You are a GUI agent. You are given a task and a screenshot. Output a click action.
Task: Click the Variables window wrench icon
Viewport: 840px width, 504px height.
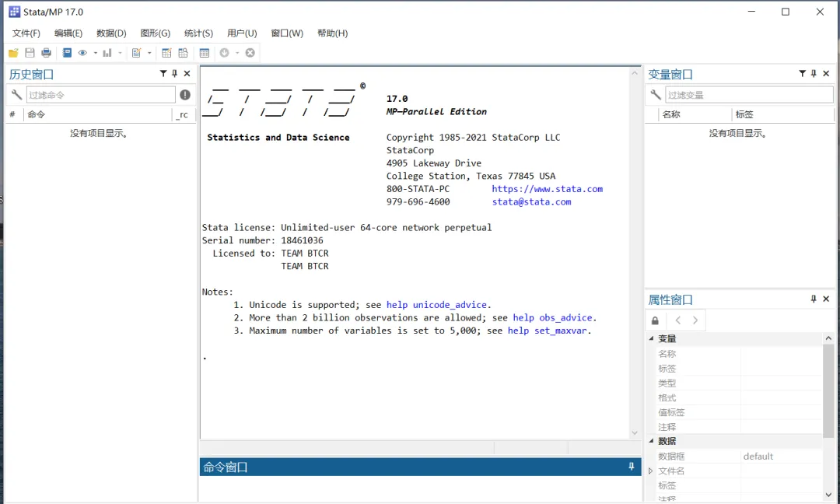coord(656,95)
